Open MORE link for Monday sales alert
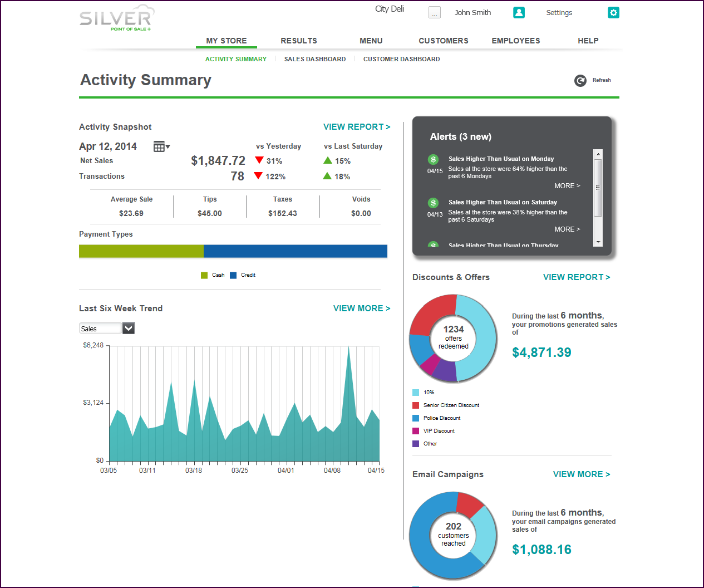The height and width of the screenshot is (588, 704). point(567,186)
